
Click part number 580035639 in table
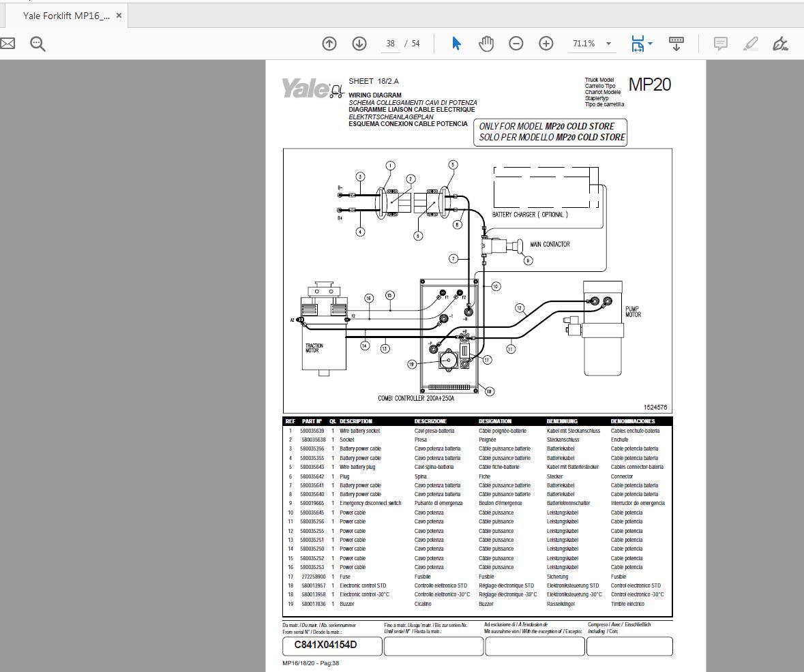312,431
